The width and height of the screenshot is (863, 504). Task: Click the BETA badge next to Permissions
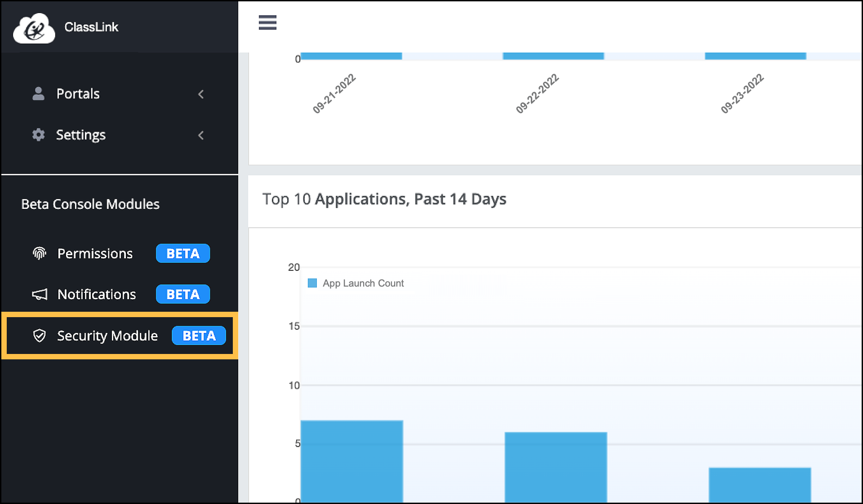pos(183,253)
